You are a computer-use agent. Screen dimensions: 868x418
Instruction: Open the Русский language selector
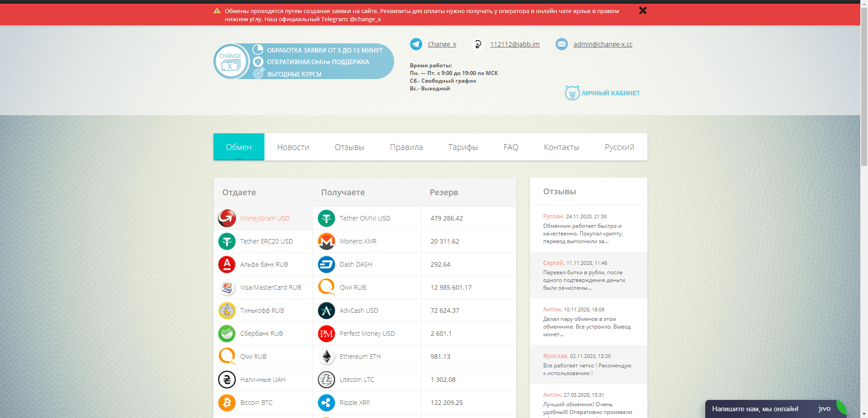tap(619, 147)
